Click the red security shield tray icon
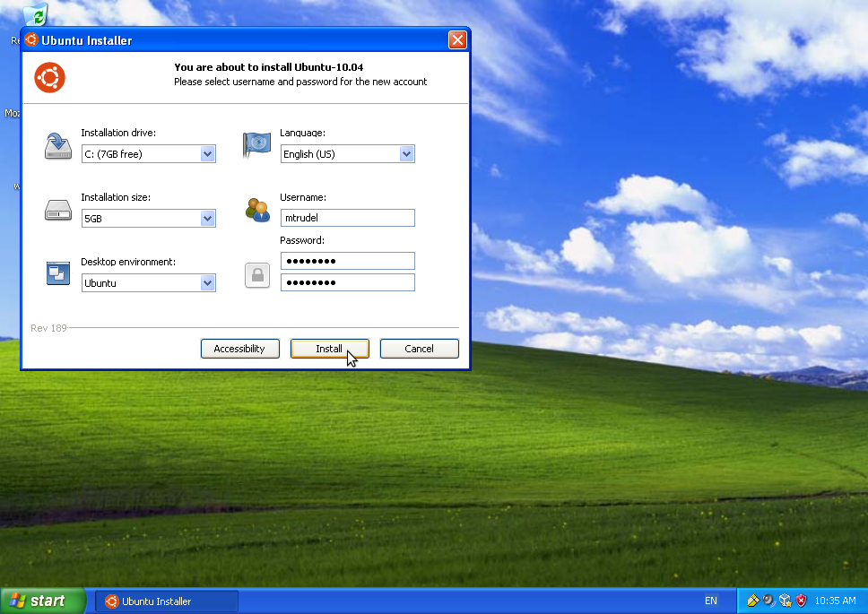The width and height of the screenshot is (868, 614). [801, 601]
